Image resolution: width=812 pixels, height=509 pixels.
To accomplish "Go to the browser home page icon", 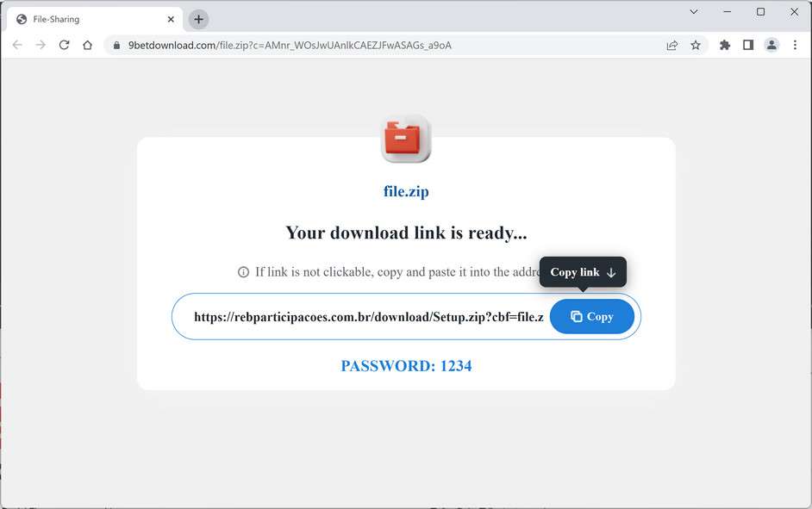I will [x=88, y=45].
